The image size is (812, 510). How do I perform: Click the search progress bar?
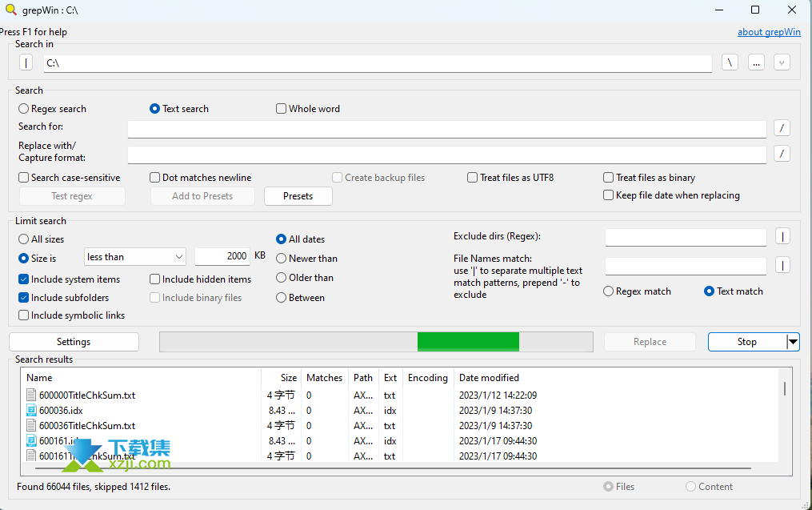click(376, 342)
